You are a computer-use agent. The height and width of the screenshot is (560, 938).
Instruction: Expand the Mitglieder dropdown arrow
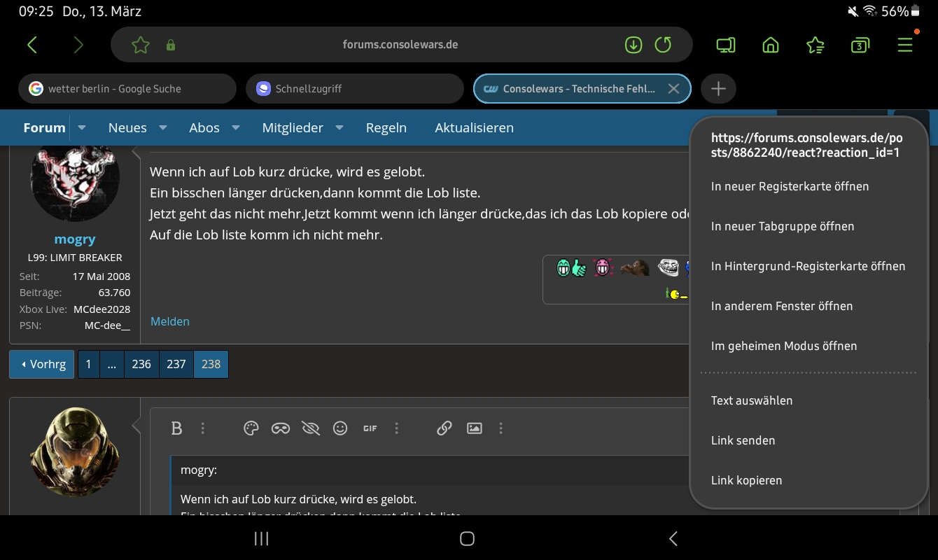click(x=339, y=127)
